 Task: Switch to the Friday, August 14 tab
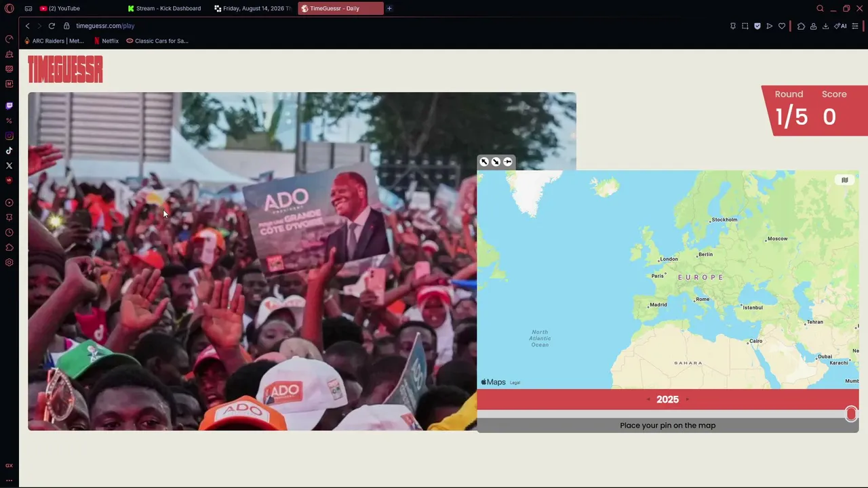[x=254, y=8]
